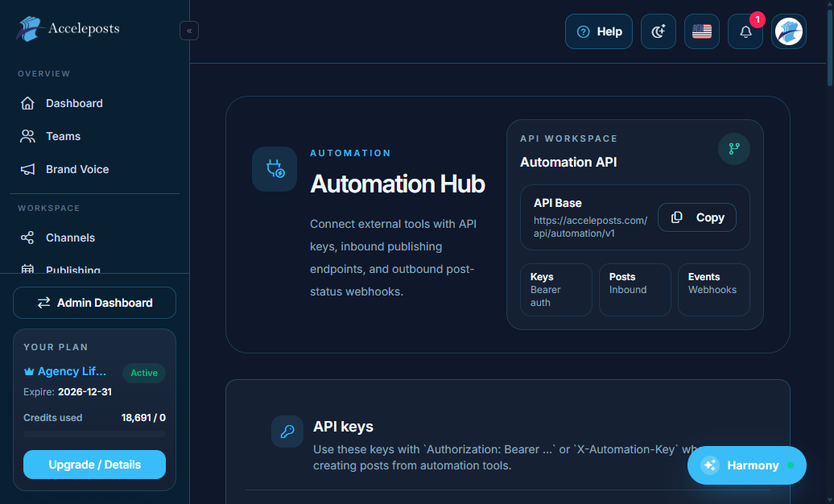This screenshot has height=504, width=834.
Task: Click the Automation API title
Action: (568, 163)
